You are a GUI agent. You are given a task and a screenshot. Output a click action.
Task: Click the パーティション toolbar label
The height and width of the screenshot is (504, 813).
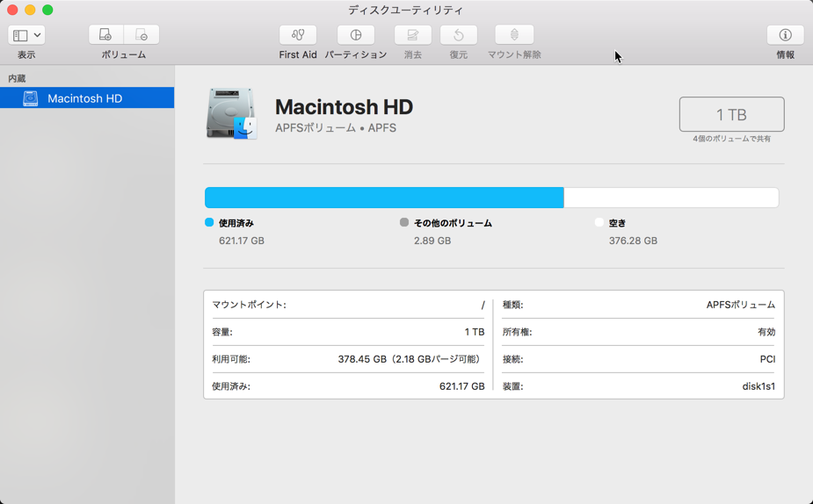tap(356, 54)
